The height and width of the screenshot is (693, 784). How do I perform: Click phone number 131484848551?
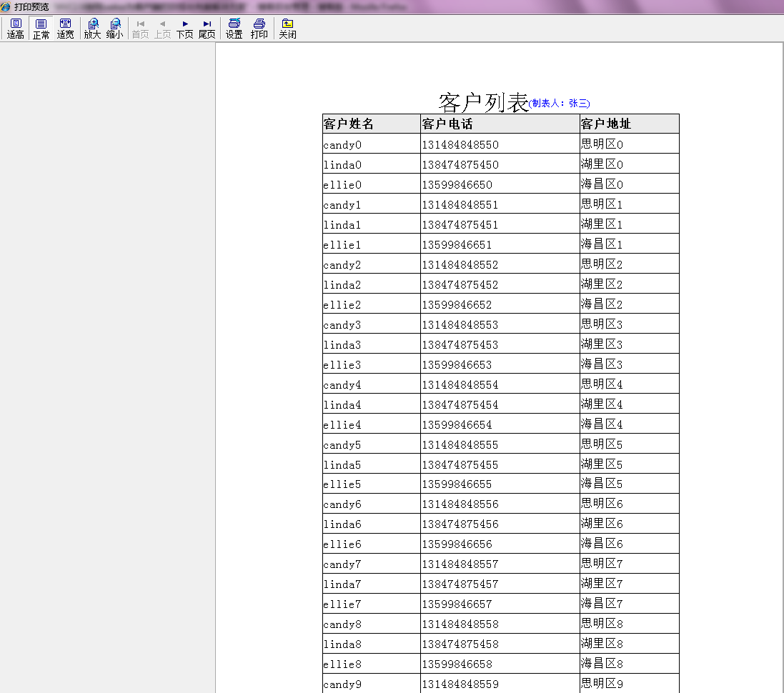460,204
